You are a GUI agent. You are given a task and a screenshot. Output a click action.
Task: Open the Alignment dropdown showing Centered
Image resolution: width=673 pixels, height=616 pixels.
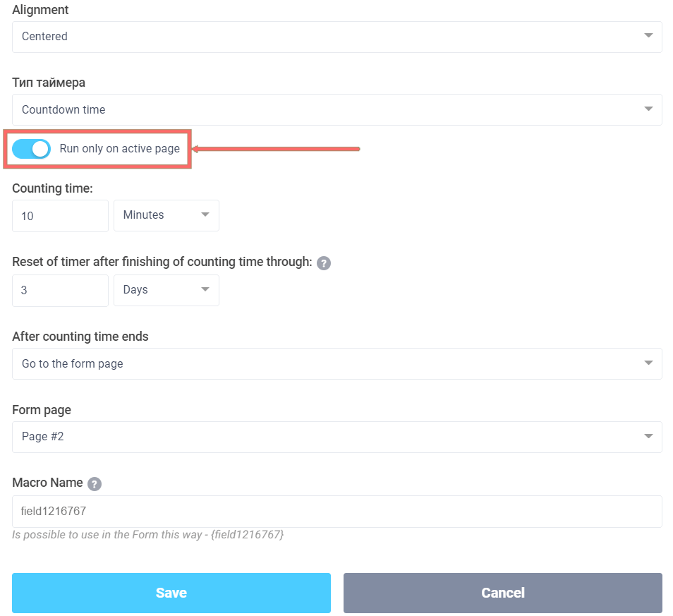click(x=336, y=36)
